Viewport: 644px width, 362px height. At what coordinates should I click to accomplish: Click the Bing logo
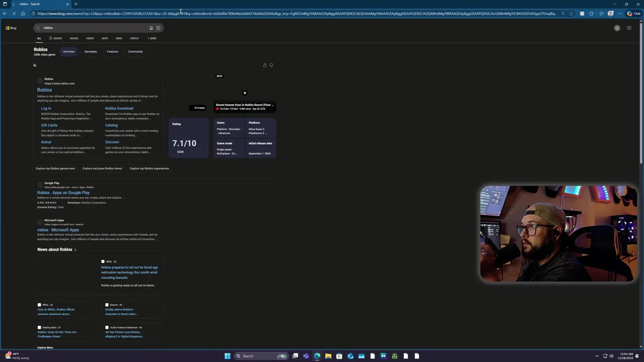click(11, 28)
